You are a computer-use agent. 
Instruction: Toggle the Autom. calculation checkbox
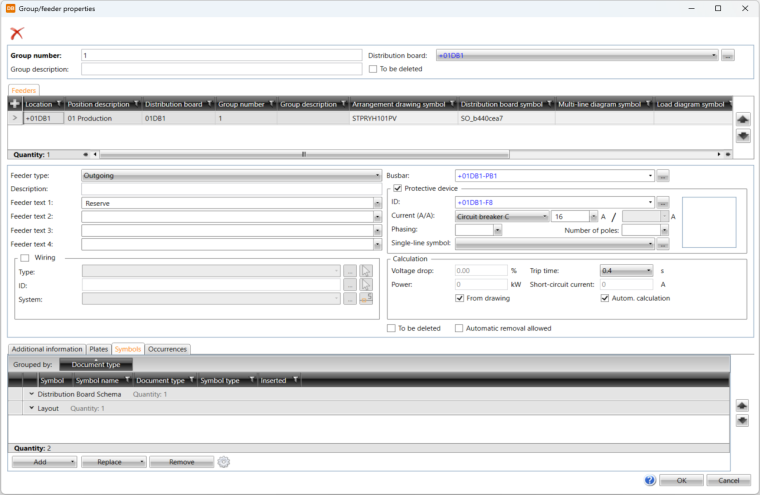point(605,298)
